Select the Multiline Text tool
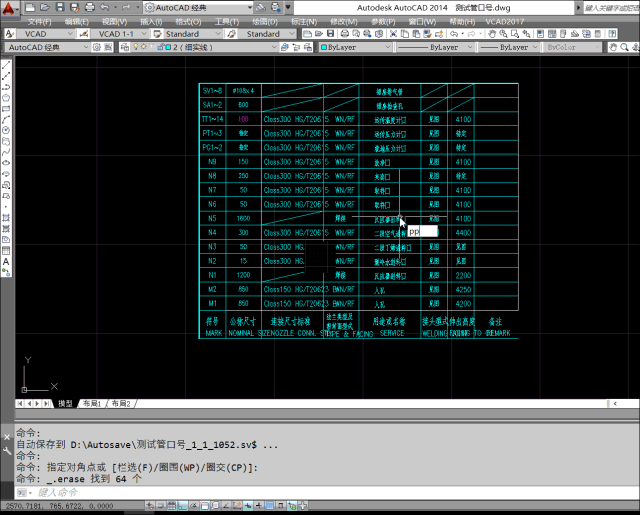The height and width of the screenshot is (515, 640). pos(6,262)
